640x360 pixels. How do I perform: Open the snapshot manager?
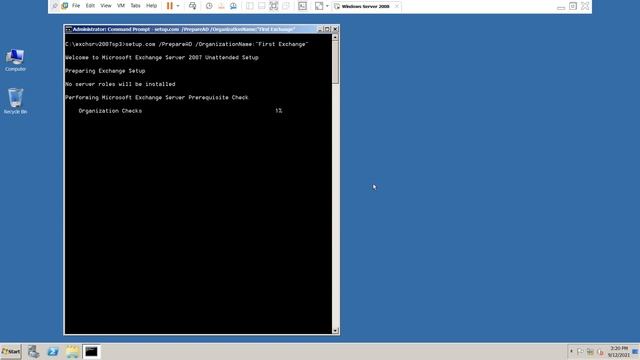(x=233, y=6)
